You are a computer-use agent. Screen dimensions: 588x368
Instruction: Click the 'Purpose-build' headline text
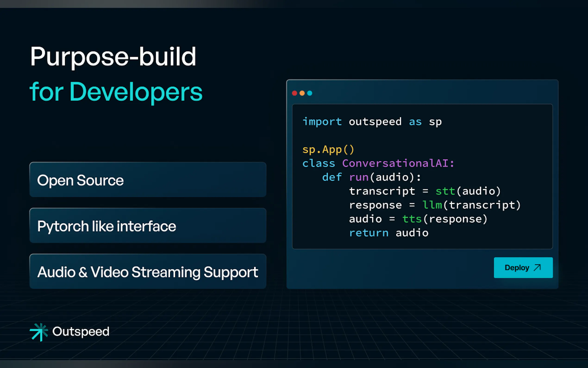[x=113, y=57]
